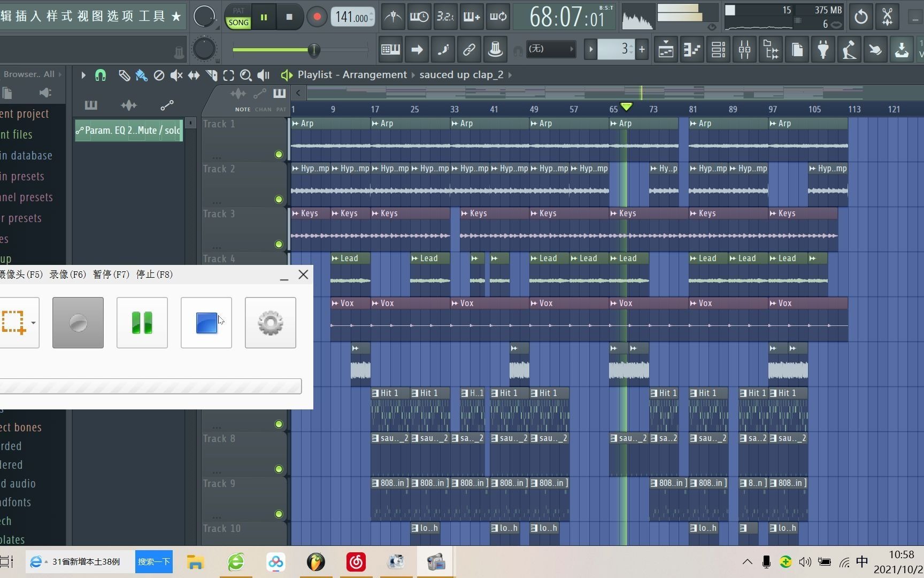Viewport: 924px width, 578px height.
Task: Toggle the output meter eye icon
Action: 712,27
